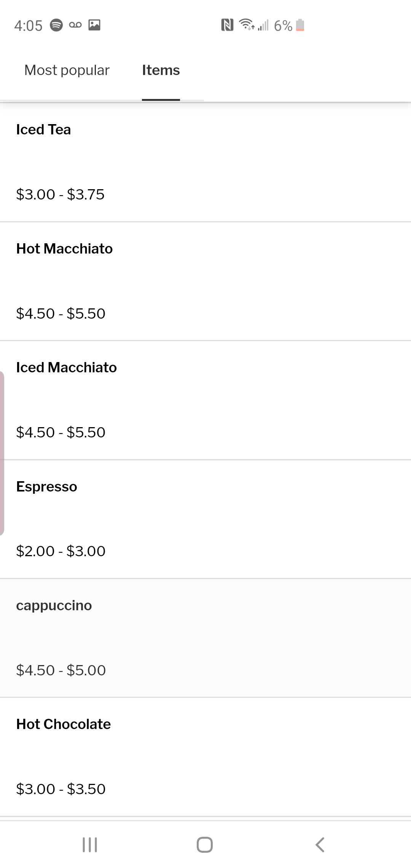The image size is (411, 868).
Task: Open the Iced Tea item
Action: [205, 162]
